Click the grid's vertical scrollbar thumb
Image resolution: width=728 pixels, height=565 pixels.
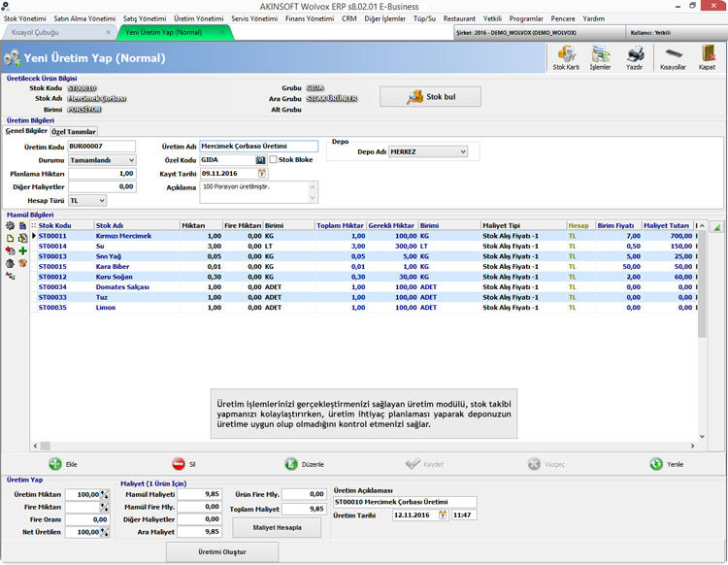click(x=702, y=284)
